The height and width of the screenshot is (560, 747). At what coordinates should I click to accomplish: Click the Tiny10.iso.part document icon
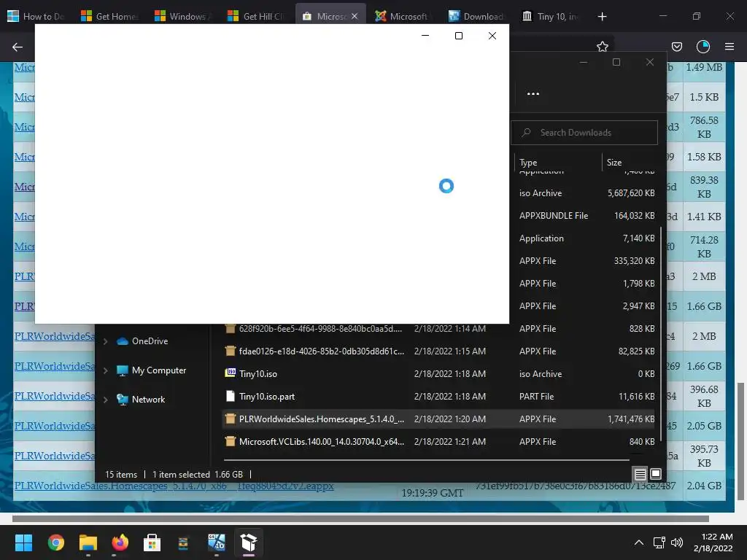coord(230,396)
